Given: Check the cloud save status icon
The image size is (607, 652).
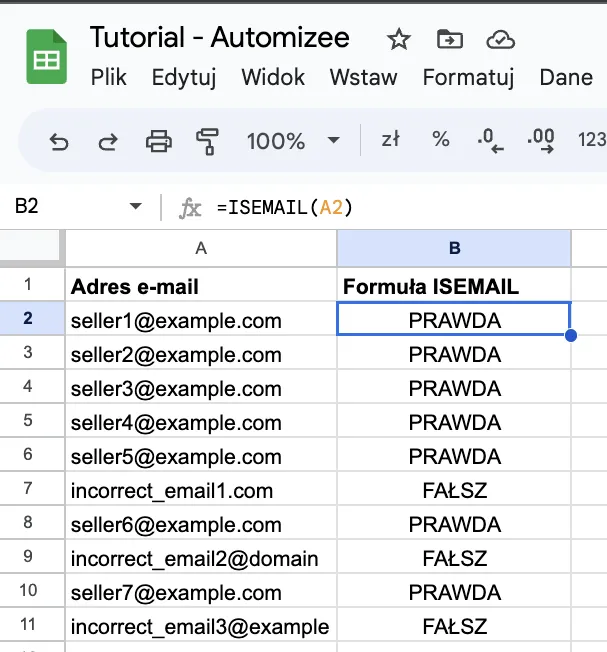Looking at the screenshot, I should (500, 40).
